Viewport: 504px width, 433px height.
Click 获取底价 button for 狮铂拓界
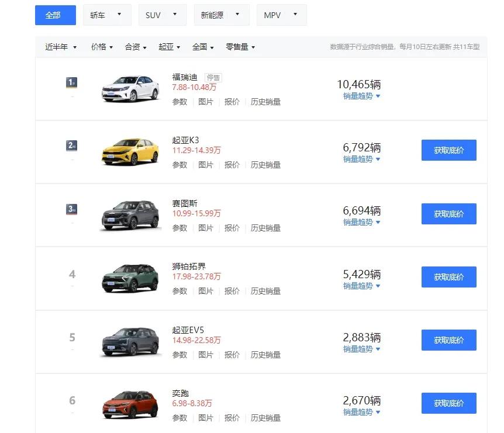point(448,277)
